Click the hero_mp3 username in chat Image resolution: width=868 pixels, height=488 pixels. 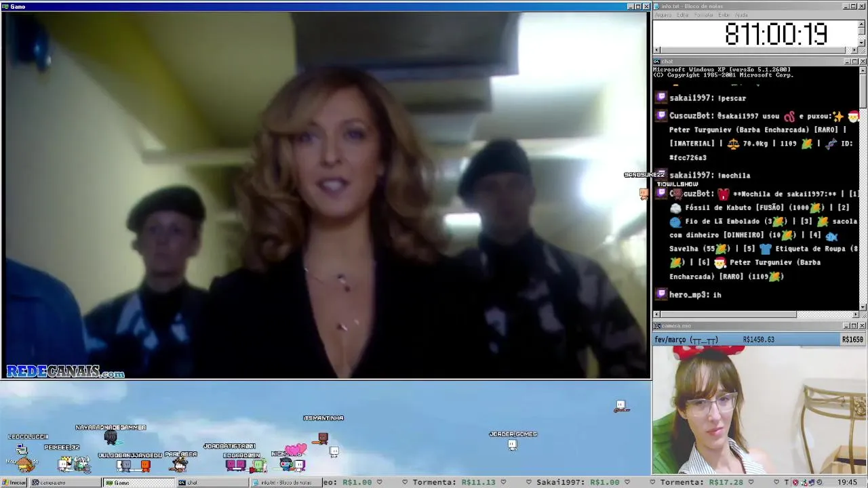point(689,295)
